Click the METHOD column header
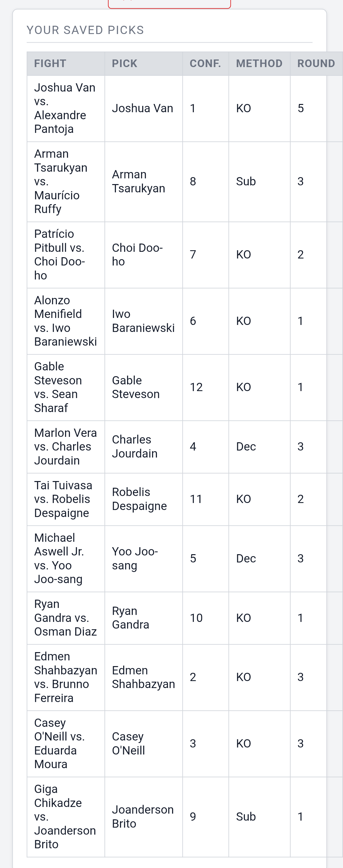 tap(259, 63)
